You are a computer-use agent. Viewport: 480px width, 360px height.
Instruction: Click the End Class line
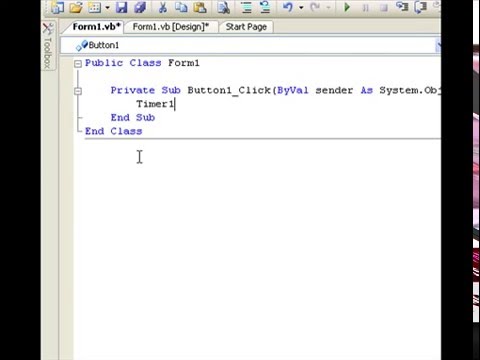tap(114, 131)
